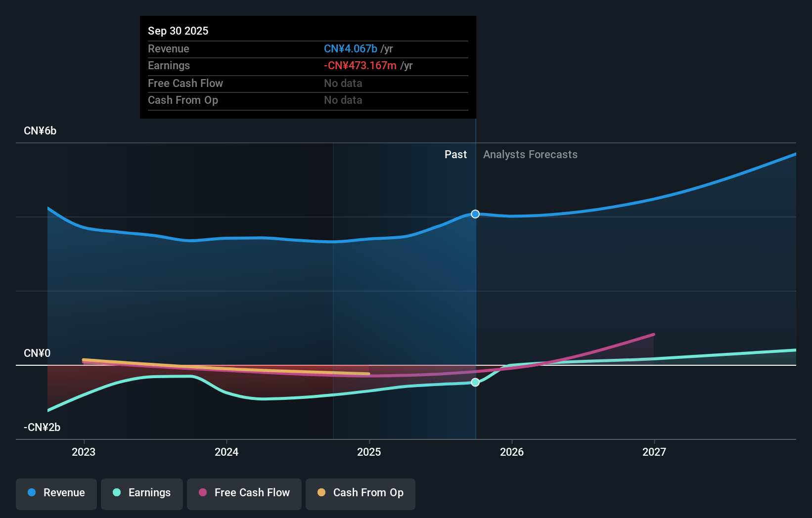Expand the Cash From Op tooltip row

click(x=183, y=100)
